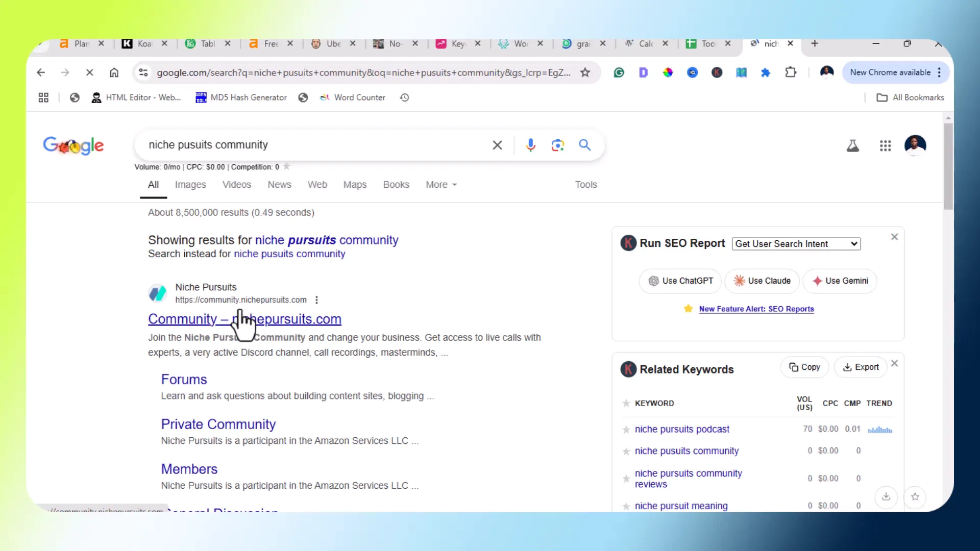Open the Forums sitelink
This screenshot has width=980, height=551.
[184, 380]
